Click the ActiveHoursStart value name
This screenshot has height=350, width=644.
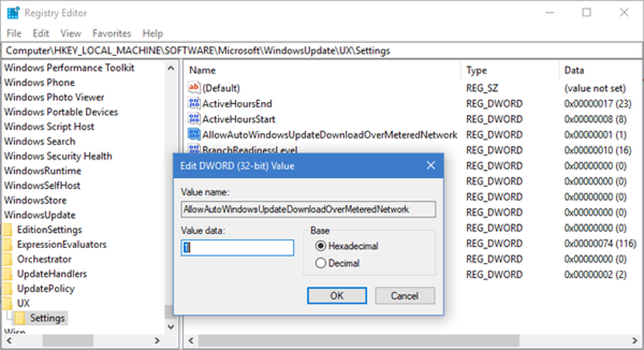239,119
